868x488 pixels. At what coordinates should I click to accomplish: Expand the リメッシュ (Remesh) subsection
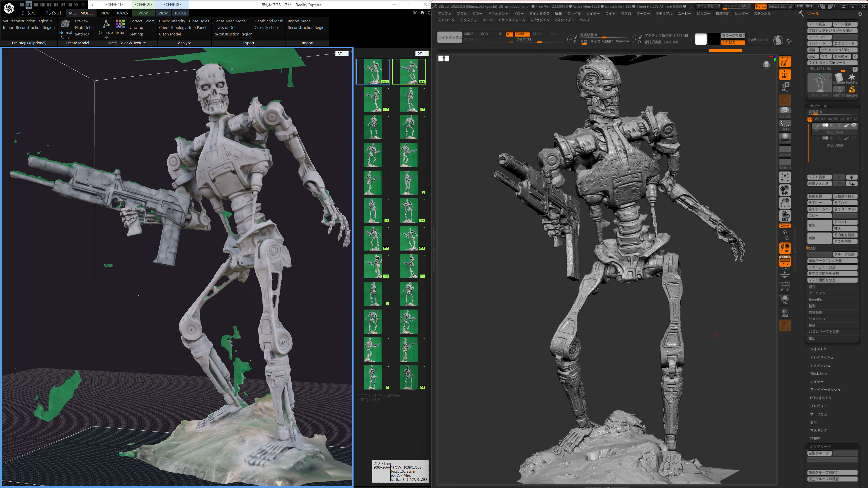(x=817, y=319)
